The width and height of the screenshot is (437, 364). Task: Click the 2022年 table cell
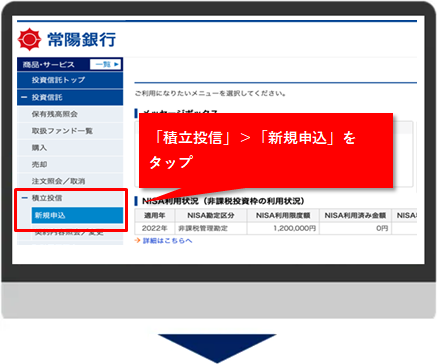click(x=155, y=228)
